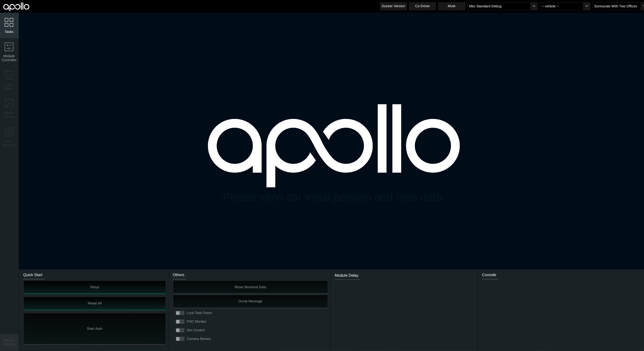Open the Data Recorder panel
The height and width of the screenshot is (351, 644).
pyautogui.click(x=9, y=137)
